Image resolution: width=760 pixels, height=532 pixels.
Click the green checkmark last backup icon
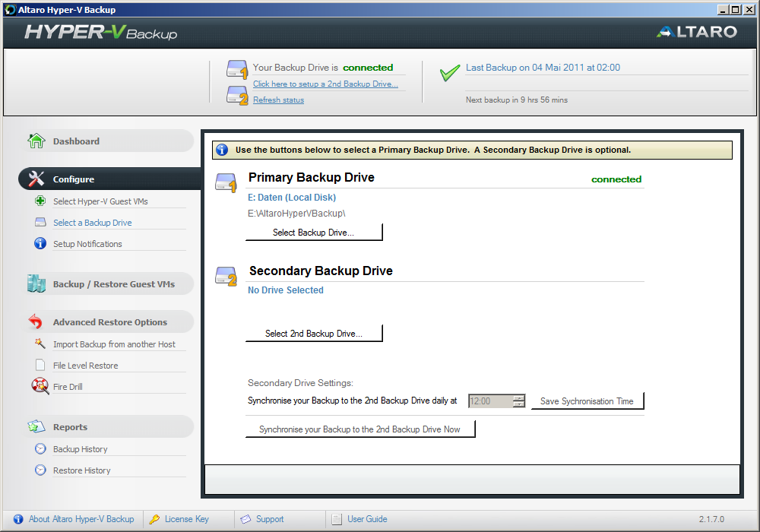(x=450, y=73)
